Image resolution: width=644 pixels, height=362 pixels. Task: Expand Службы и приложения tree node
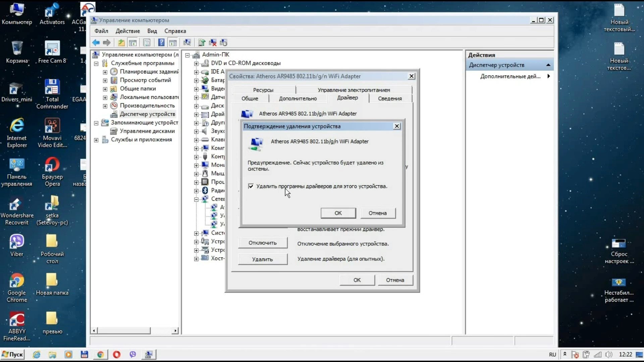[x=96, y=140]
